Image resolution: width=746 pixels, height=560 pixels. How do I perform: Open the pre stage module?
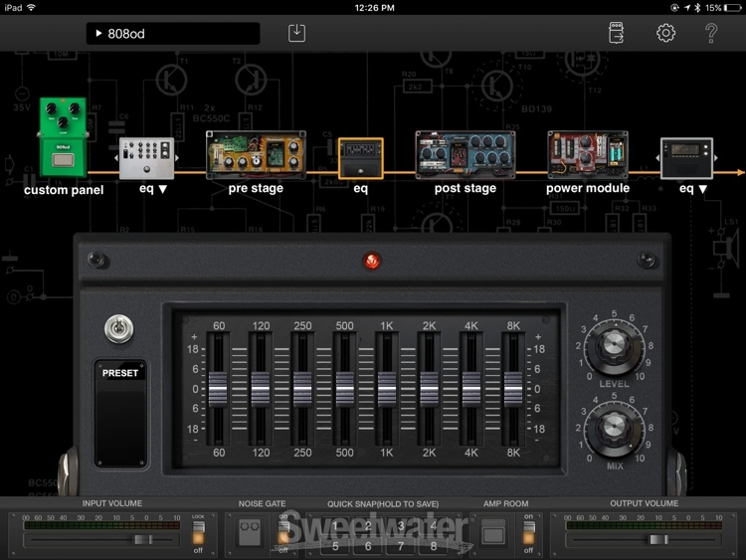tap(256, 155)
